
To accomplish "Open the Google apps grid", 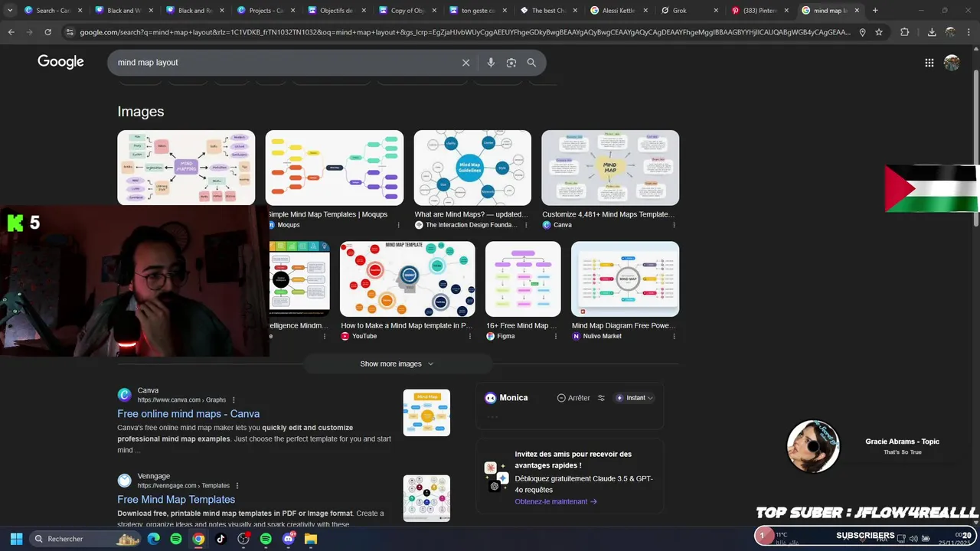I will coord(929,63).
